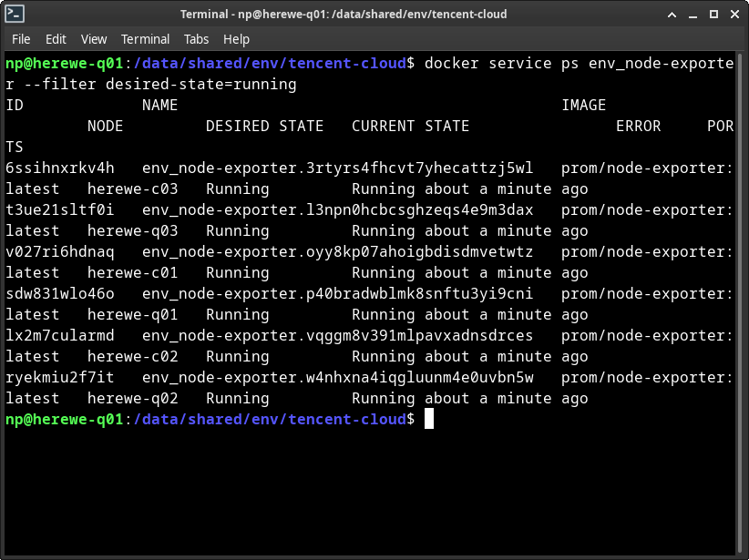The height and width of the screenshot is (560, 749).
Task: Click the terminal app icon in title bar
Action: coord(15,14)
